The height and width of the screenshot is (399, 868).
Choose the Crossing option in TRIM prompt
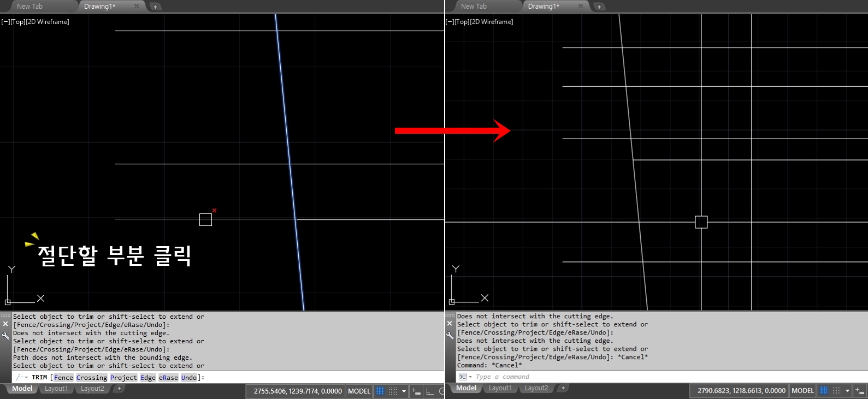(x=92, y=378)
